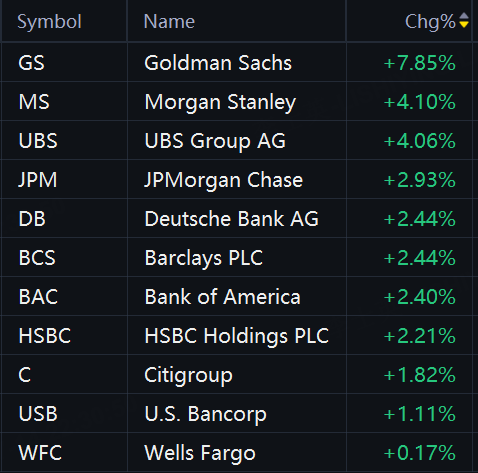Click the WFC ticker symbol
478x473 pixels.
tap(40, 453)
